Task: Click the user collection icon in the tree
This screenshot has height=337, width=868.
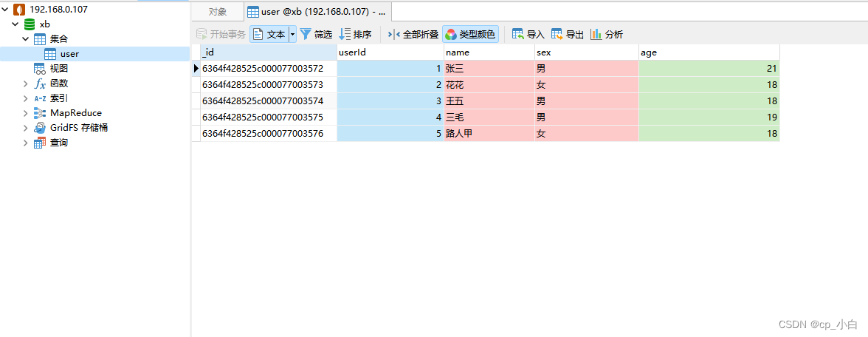Action: (50, 54)
